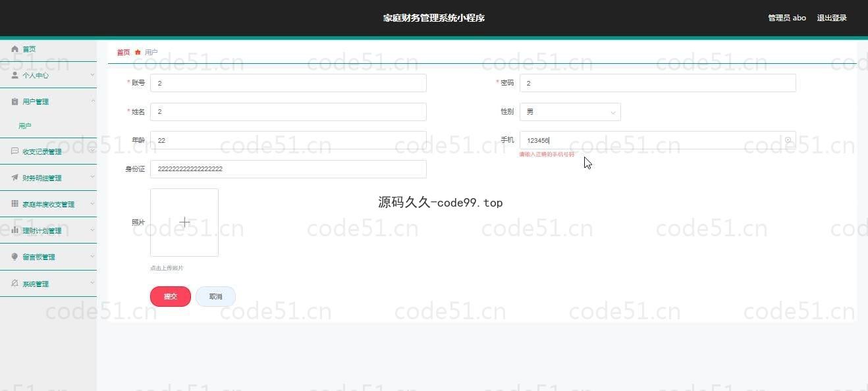868x391 pixels.
Task: Open the 个人中心 sidebar menu
Action: [x=48, y=75]
